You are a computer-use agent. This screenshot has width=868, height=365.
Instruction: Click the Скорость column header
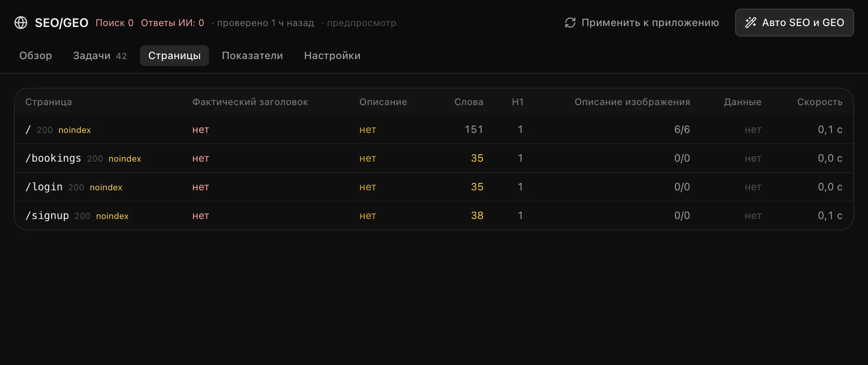coord(820,102)
